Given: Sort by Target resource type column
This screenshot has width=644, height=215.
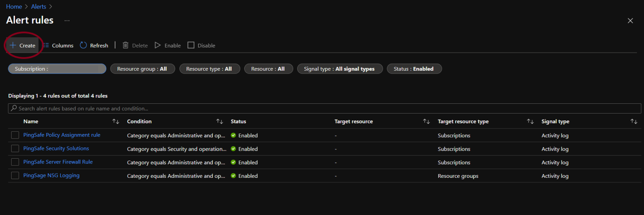Looking at the screenshot, I should tap(530, 121).
